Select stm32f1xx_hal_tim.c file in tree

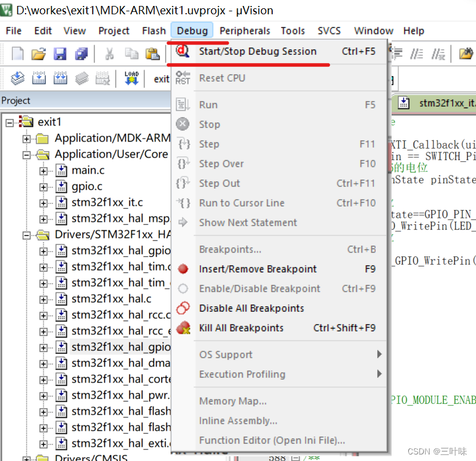click(x=121, y=267)
